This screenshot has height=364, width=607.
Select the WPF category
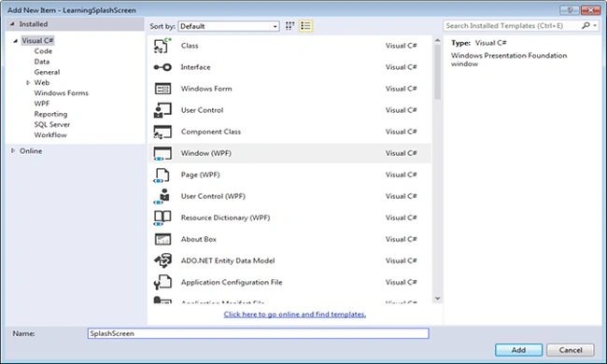(x=42, y=104)
